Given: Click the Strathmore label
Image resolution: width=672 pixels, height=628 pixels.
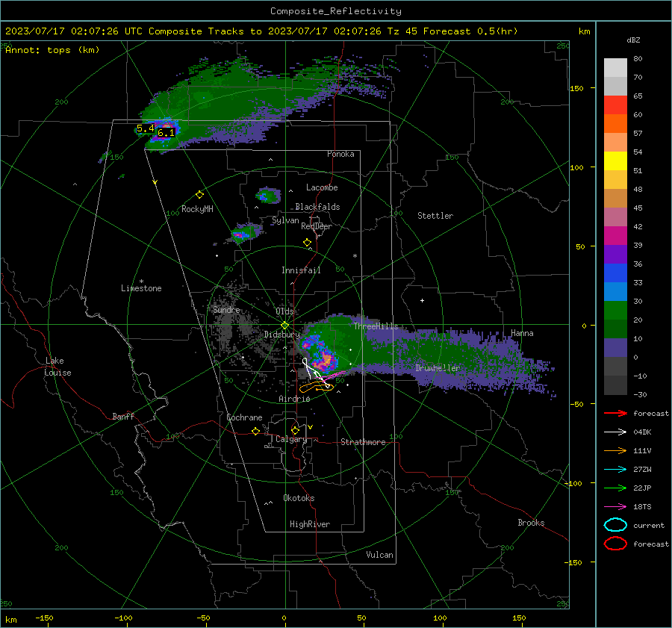Looking at the screenshot, I should point(363,442).
